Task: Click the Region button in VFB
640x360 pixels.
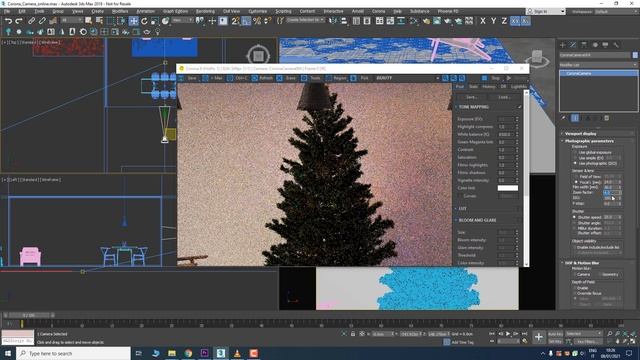Action: point(336,78)
